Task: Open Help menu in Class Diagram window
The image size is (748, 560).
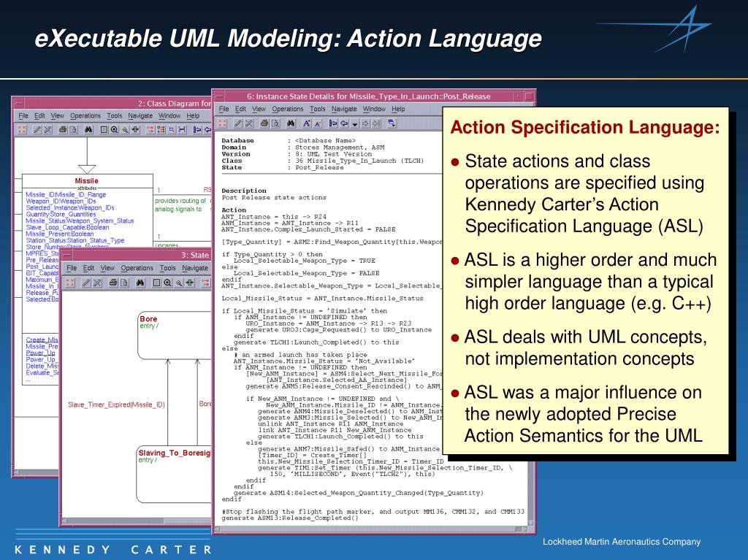Action: 193,115
